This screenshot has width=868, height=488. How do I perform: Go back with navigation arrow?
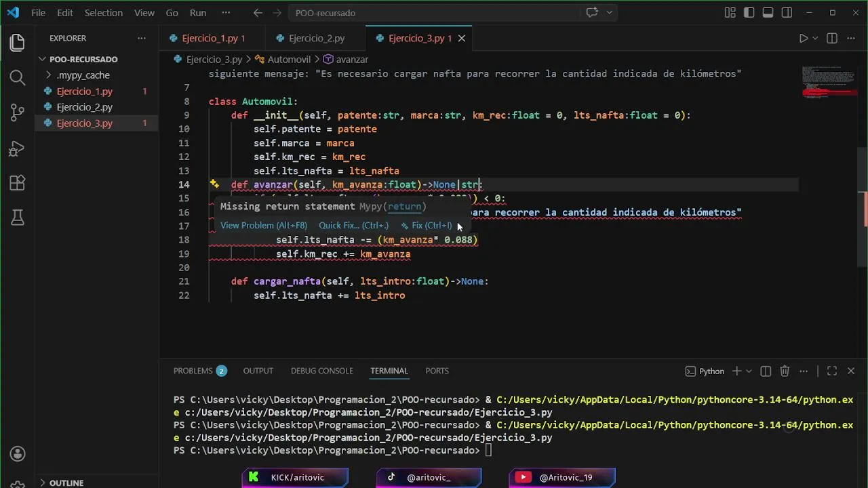point(258,13)
